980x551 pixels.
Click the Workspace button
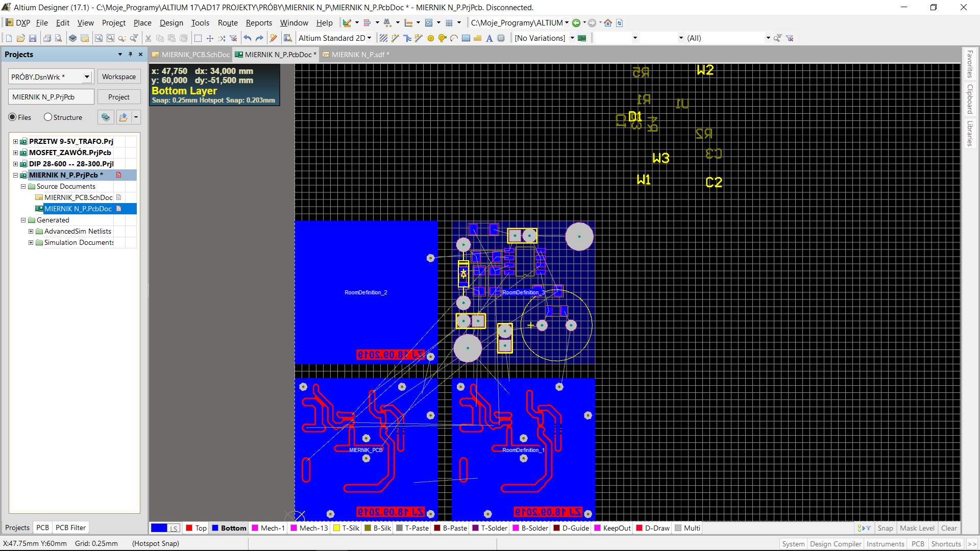[118, 77]
